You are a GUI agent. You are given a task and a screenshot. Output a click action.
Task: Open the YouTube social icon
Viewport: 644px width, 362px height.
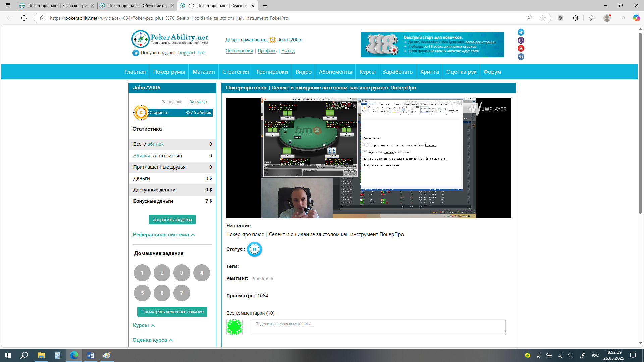521,48
